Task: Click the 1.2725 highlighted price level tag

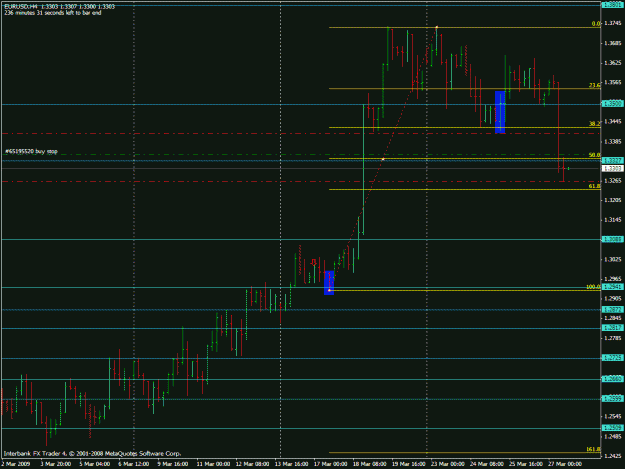Action: click(x=613, y=358)
